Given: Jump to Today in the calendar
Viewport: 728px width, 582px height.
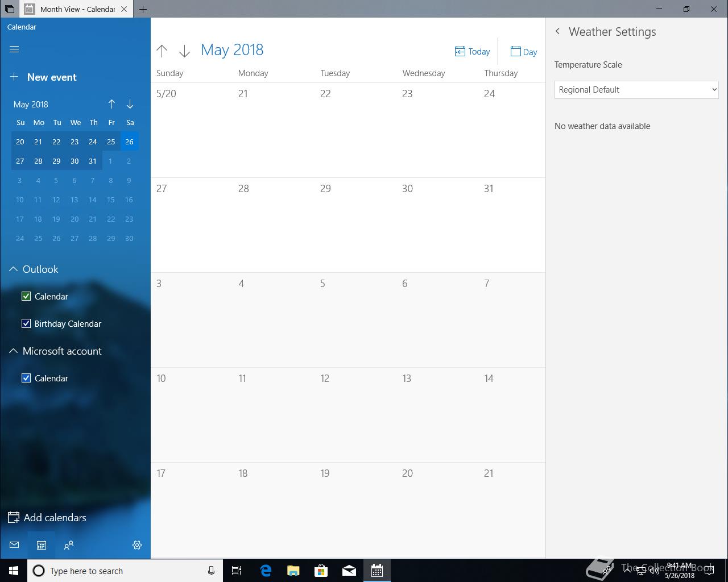Looking at the screenshot, I should 472,52.
